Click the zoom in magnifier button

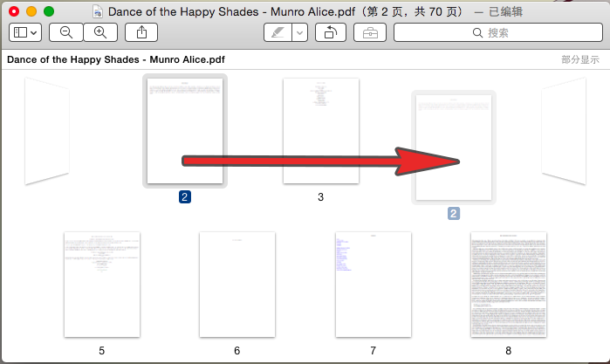point(99,32)
